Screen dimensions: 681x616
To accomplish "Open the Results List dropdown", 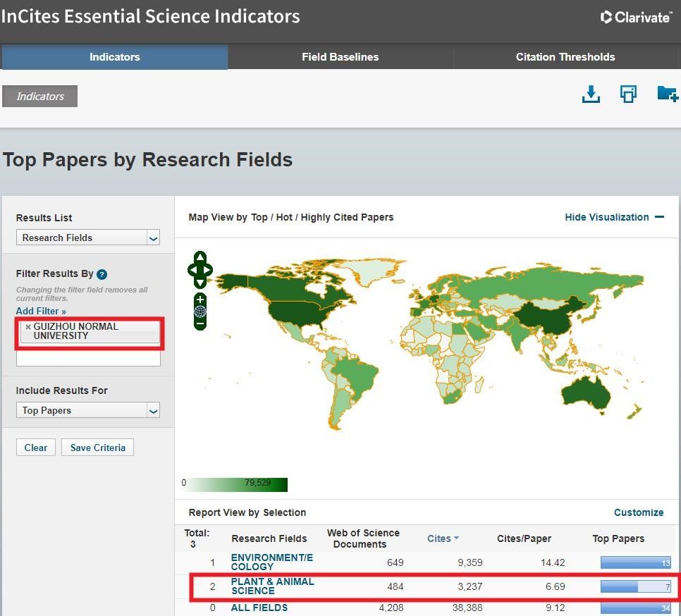I will click(x=88, y=238).
